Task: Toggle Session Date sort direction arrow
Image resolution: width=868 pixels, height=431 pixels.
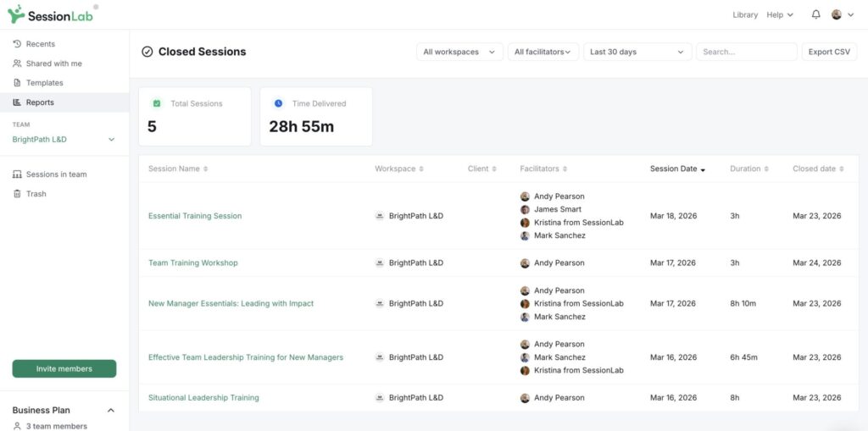Action: [x=703, y=170]
